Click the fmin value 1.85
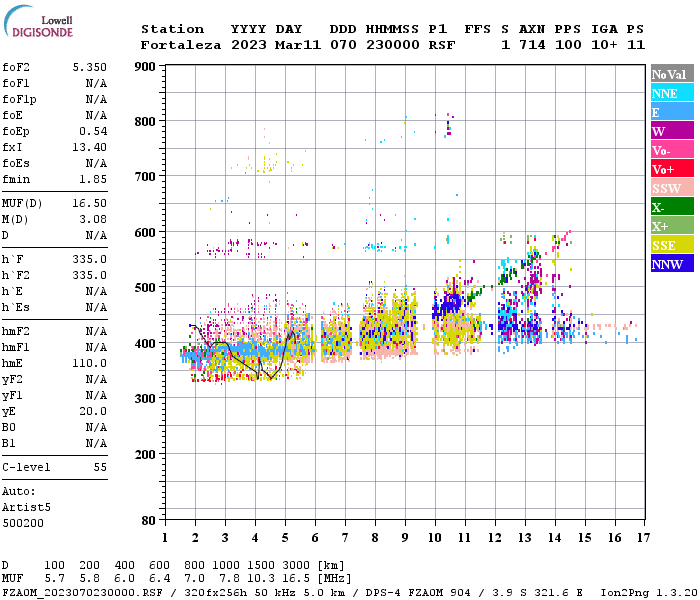 93,179
